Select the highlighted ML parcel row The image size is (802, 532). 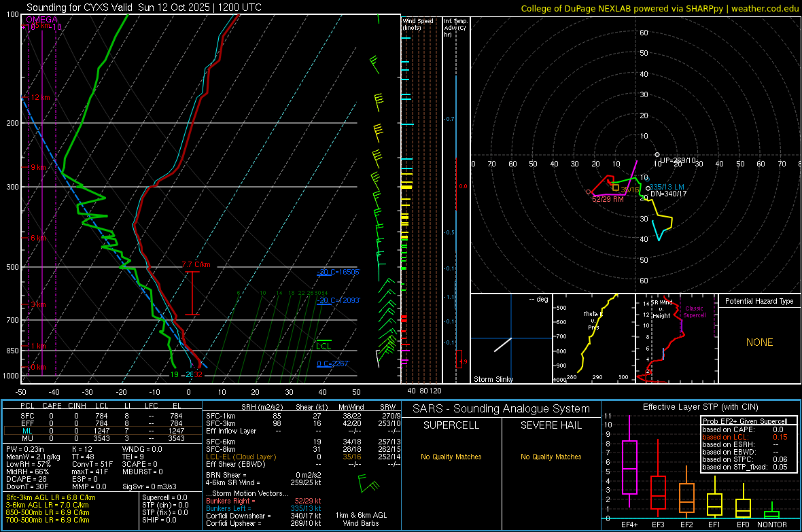pyautogui.click(x=103, y=431)
